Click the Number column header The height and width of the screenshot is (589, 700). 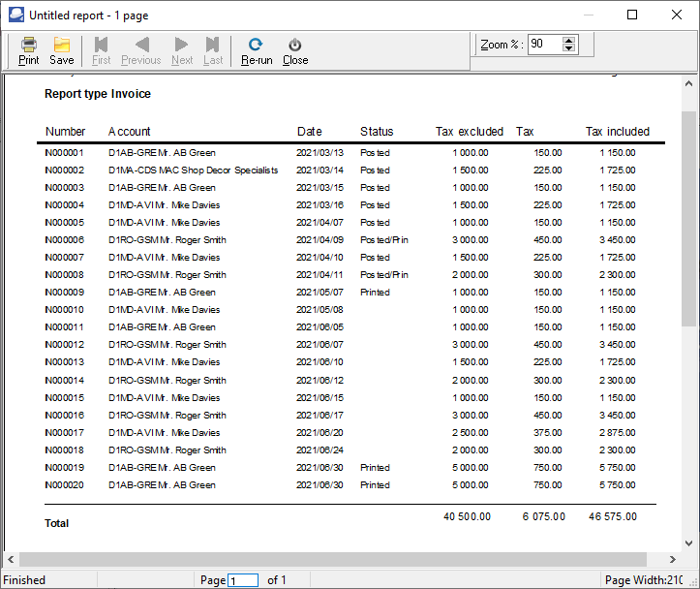click(x=65, y=132)
